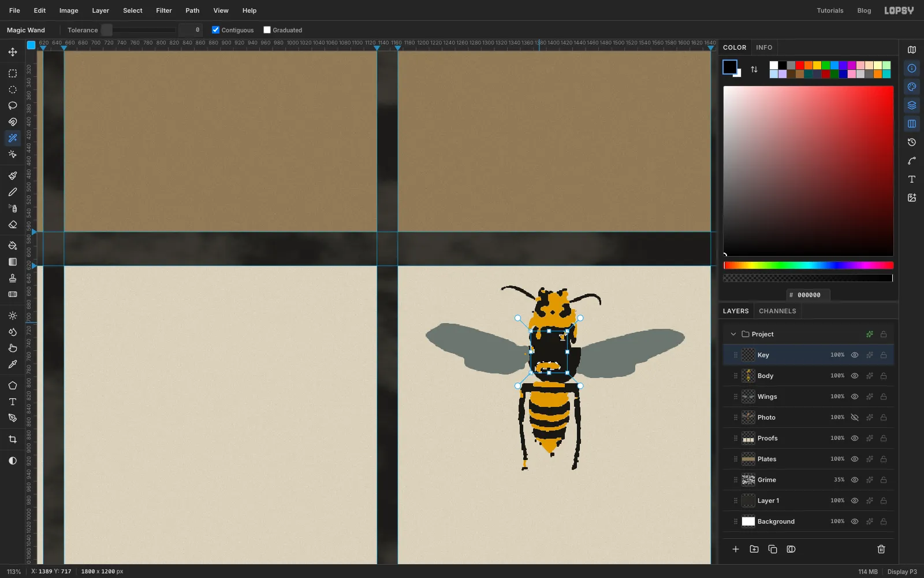Show the hidden Photo layer

tap(855, 417)
